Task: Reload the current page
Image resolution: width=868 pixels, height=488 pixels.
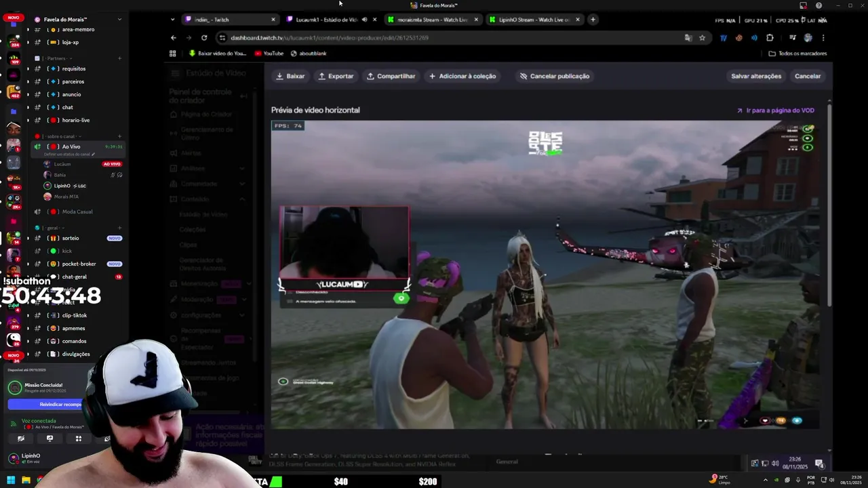Action: (x=204, y=37)
